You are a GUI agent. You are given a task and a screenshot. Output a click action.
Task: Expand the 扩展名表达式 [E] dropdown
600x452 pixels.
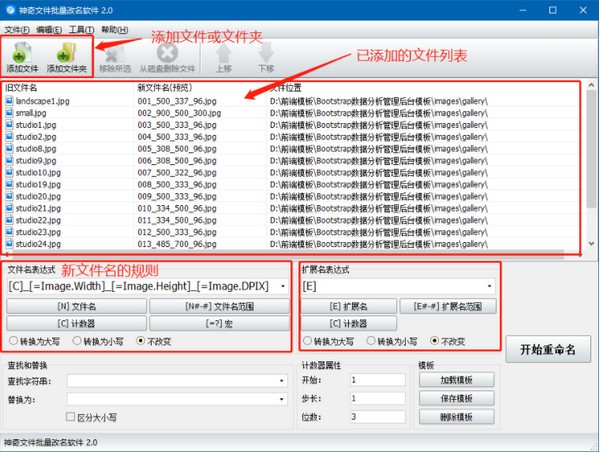click(x=489, y=286)
